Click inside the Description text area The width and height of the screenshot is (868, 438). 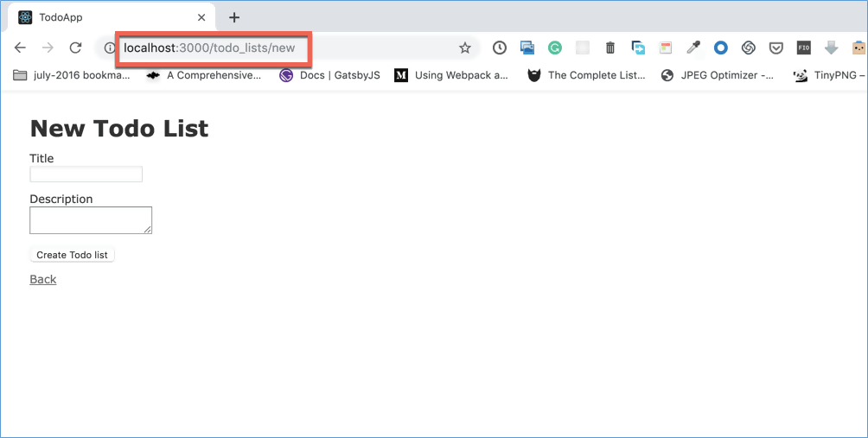[90, 219]
